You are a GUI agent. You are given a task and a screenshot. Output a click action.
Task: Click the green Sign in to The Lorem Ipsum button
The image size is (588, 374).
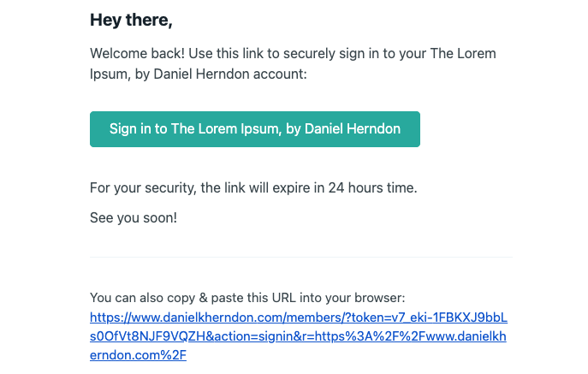point(254,129)
